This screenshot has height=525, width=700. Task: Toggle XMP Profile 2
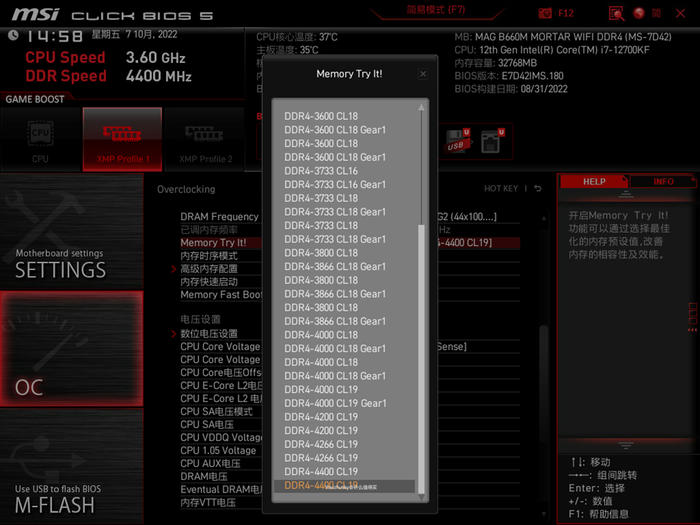[205, 139]
